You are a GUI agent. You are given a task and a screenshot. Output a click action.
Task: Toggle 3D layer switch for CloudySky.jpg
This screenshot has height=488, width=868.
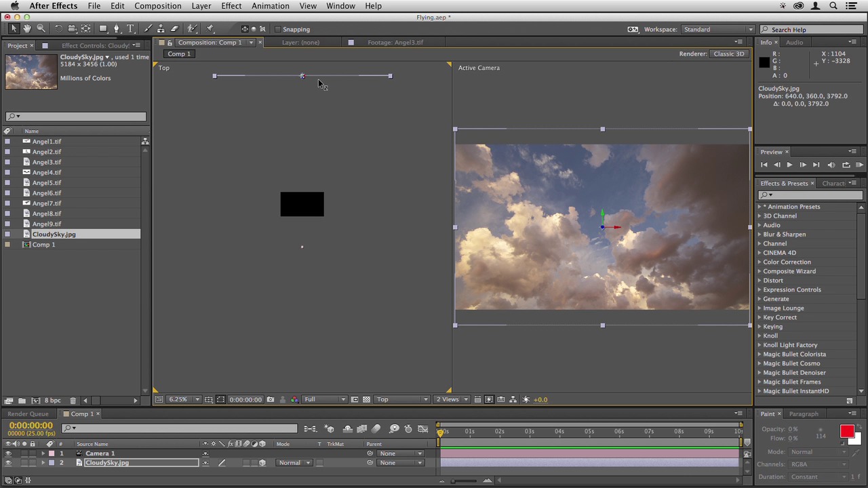pyautogui.click(x=262, y=463)
